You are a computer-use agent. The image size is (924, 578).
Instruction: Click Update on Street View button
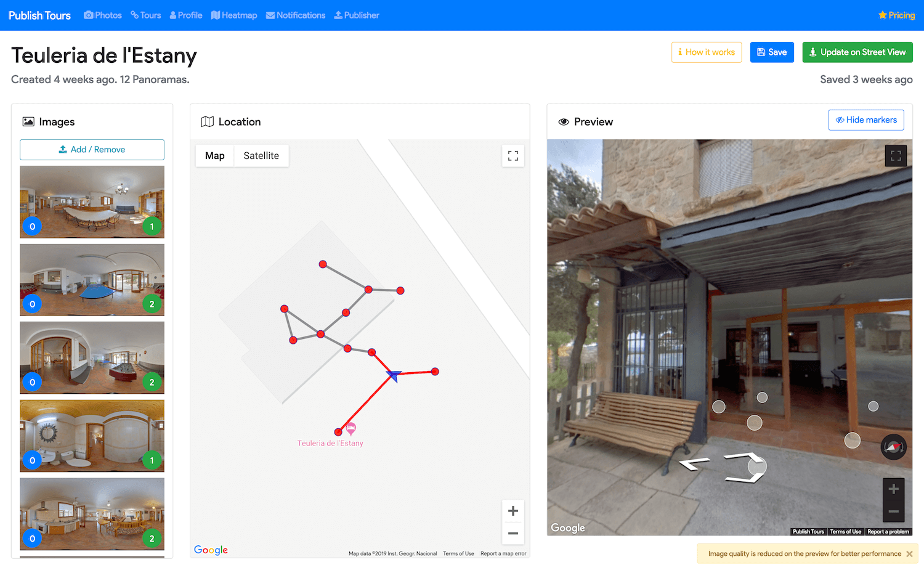coord(857,52)
